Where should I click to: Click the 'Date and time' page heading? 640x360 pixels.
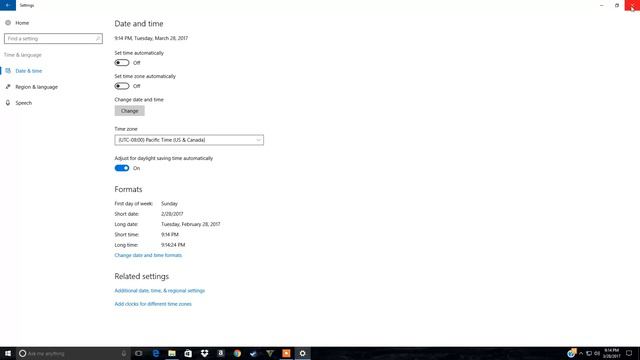[139, 24]
